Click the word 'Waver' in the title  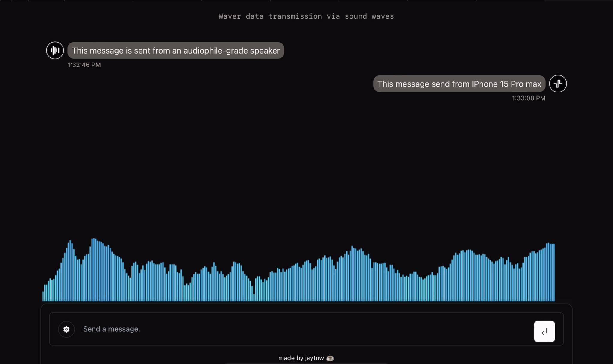[x=230, y=16]
